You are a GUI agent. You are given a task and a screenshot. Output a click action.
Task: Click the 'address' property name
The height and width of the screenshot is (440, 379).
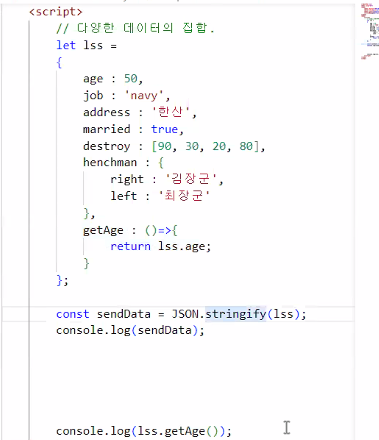(107, 112)
